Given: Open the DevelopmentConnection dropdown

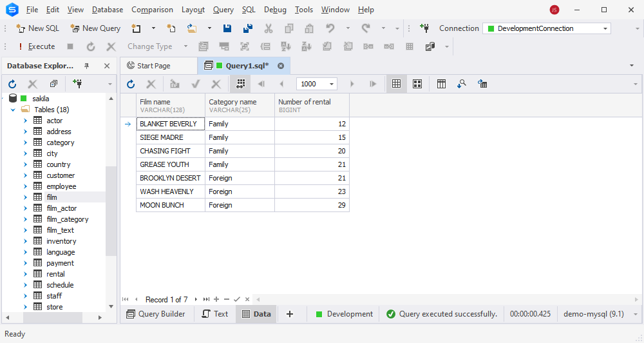Looking at the screenshot, I should click(605, 28).
